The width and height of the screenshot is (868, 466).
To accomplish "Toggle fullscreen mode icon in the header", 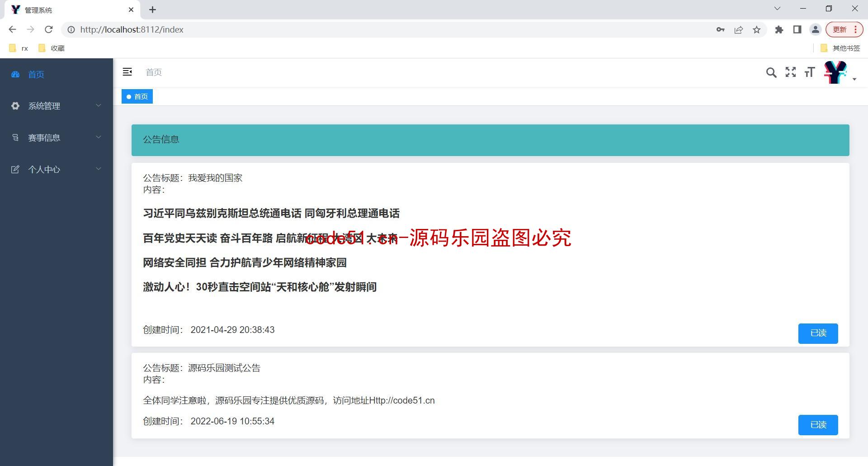I will pyautogui.click(x=791, y=72).
